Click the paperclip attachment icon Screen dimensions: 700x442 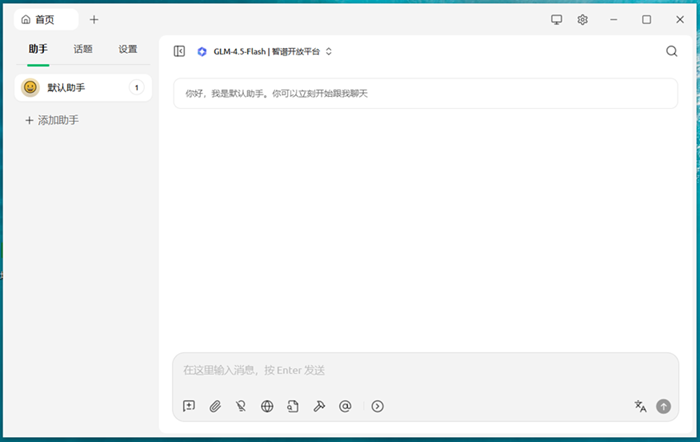(215, 406)
